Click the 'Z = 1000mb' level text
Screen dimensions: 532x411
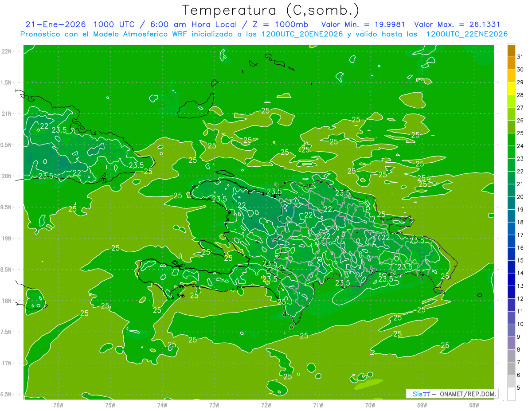(282, 24)
